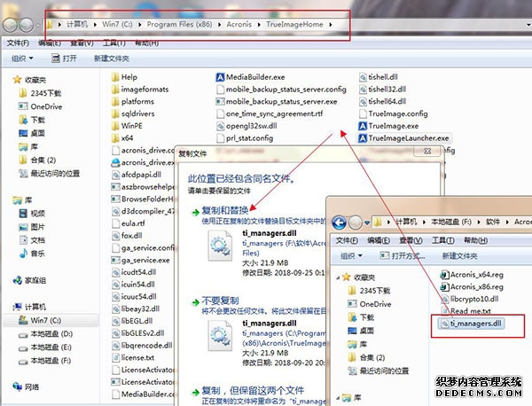Select libeay32.dll file
Screen dimensions: 532x406
(x=136, y=309)
